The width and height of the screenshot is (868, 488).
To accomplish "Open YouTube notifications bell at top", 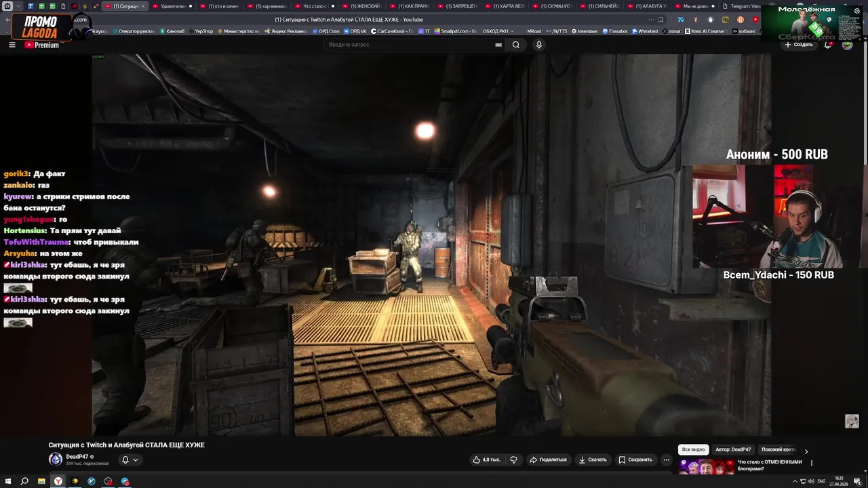I will [x=829, y=45].
